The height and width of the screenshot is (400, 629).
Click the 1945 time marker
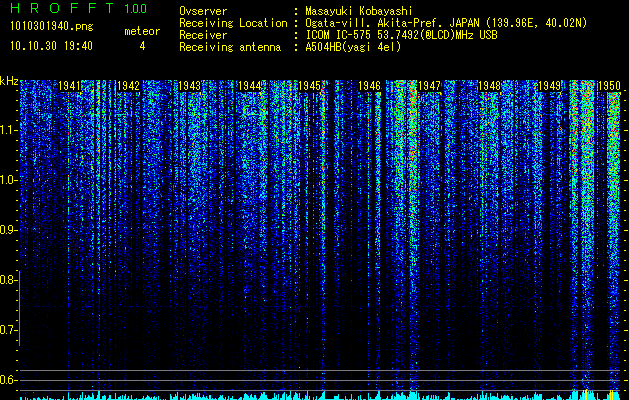point(310,86)
